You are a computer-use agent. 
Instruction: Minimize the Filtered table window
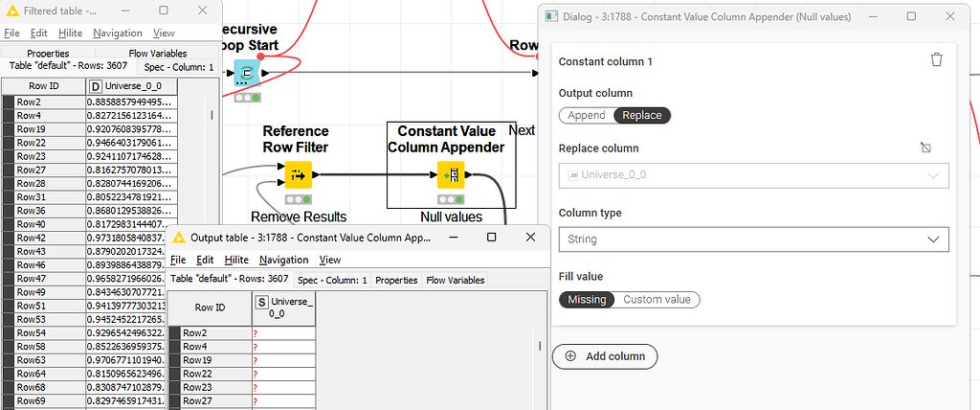tap(125, 11)
